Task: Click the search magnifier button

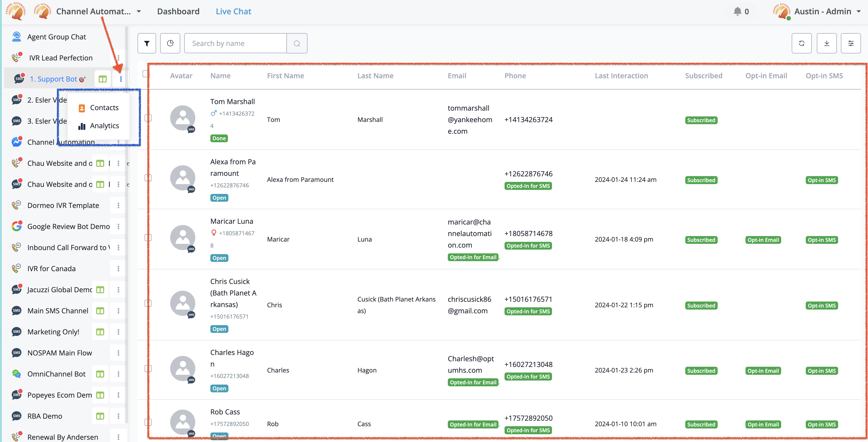Action: coord(297,43)
